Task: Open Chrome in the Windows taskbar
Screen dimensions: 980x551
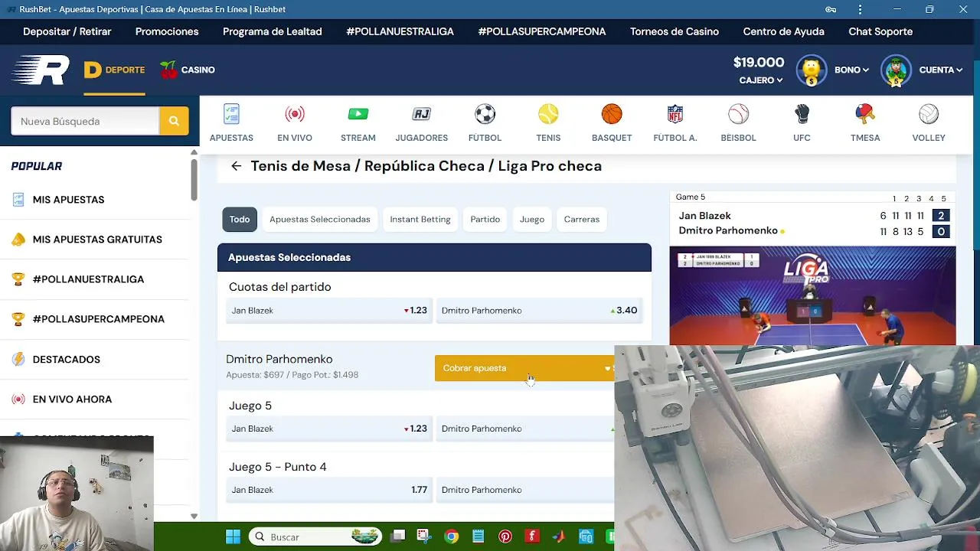Action: click(451, 536)
